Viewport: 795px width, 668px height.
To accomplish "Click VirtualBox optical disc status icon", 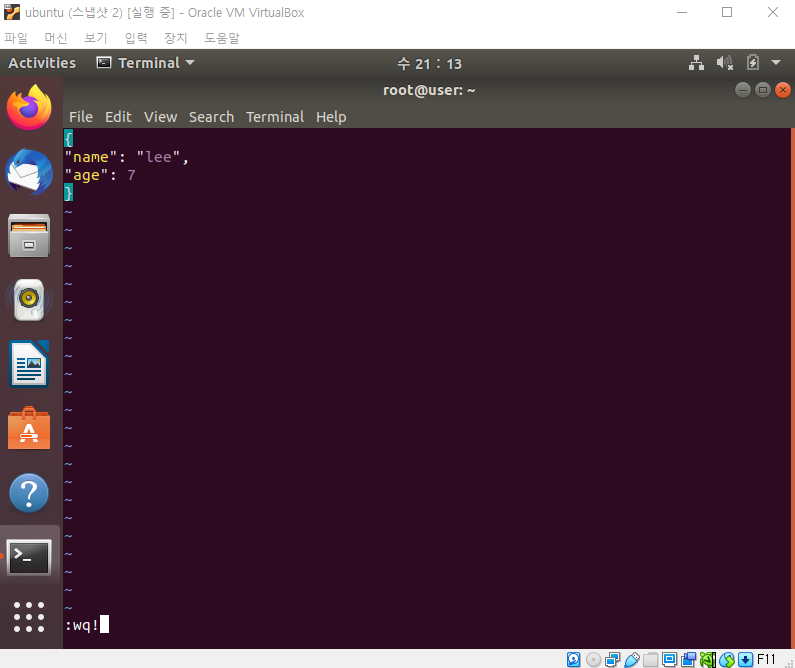I will pyautogui.click(x=593, y=659).
